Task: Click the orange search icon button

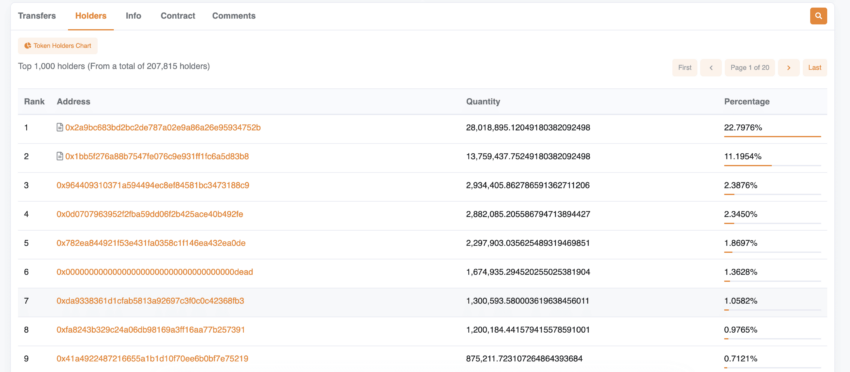Action: point(818,16)
